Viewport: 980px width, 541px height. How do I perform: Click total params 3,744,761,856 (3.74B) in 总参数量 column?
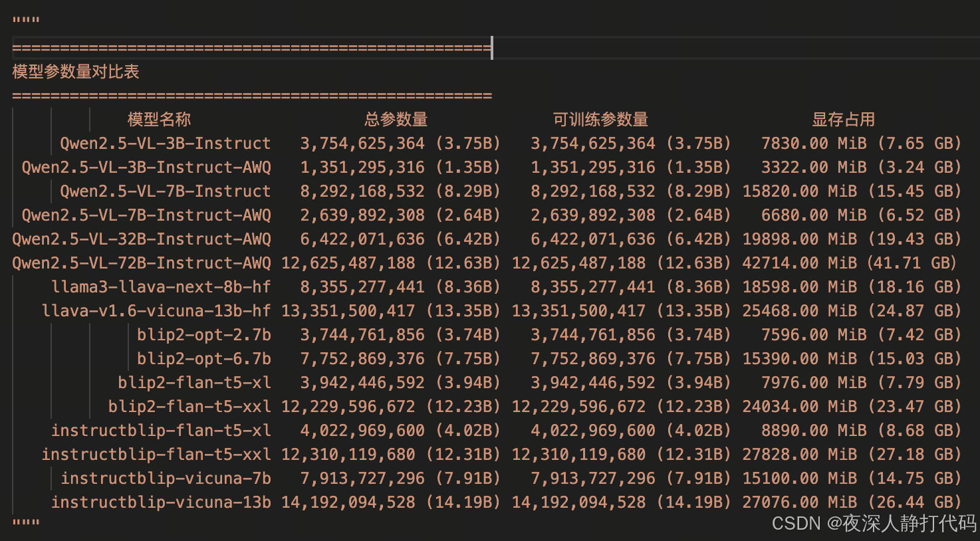[400, 335]
